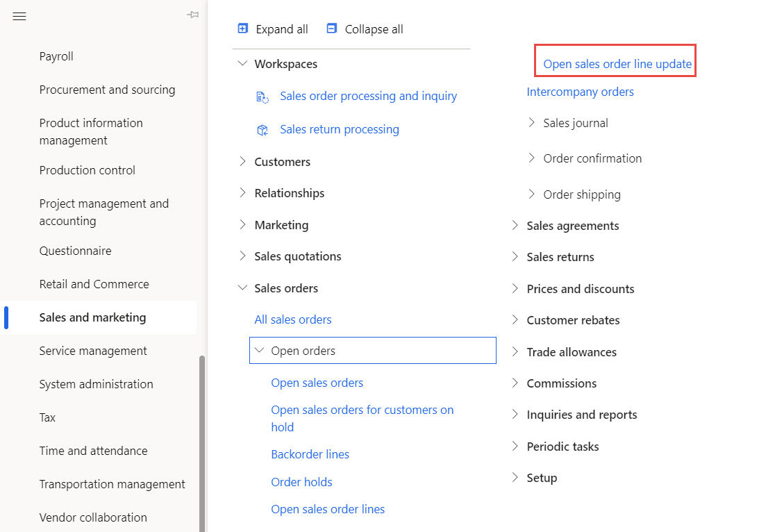Image resolution: width=775 pixels, height=532 pixels.
Task: Click Sales return processing workspace icon
Action: (262, 130)
